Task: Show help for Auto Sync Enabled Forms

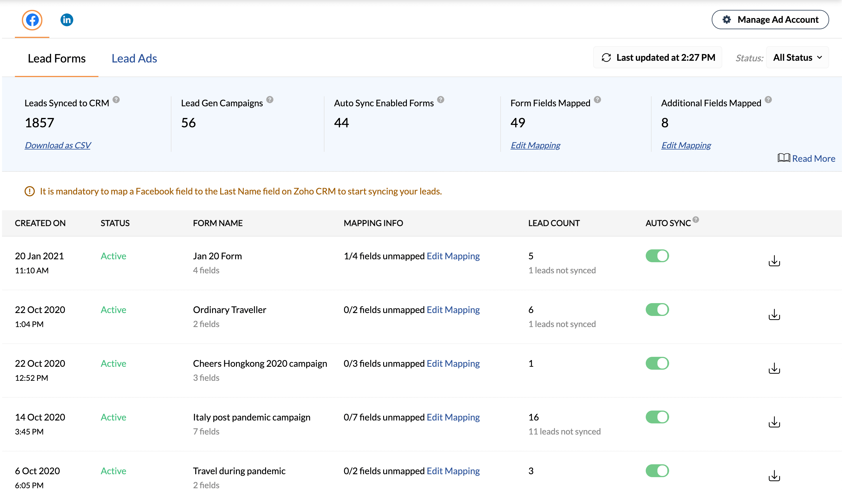Action: click(440, 100)
